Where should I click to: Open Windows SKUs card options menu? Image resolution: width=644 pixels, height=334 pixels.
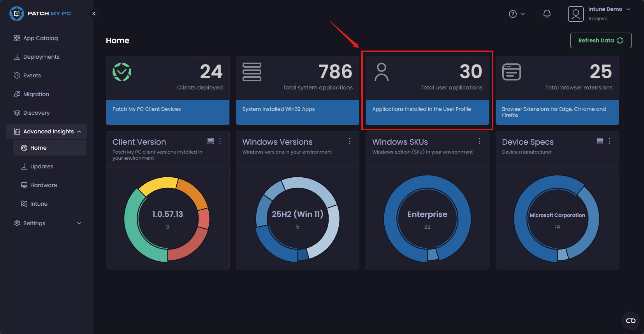pos(480,141)
